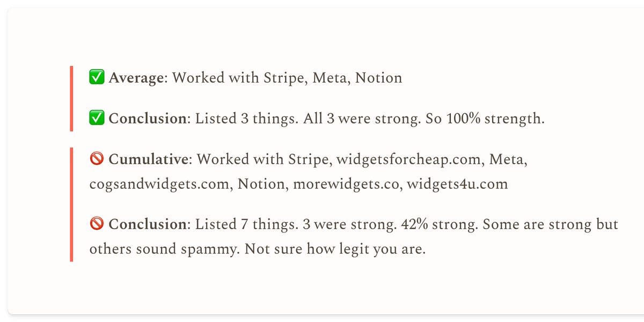The height and width of the screenshot is (322, 644).
Task: Click the green checkmark beside the first Conclusion
Action: coord(97,118)
